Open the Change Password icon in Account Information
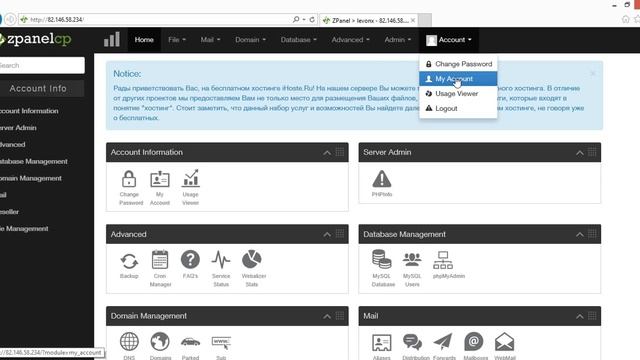 coord(129,179)
